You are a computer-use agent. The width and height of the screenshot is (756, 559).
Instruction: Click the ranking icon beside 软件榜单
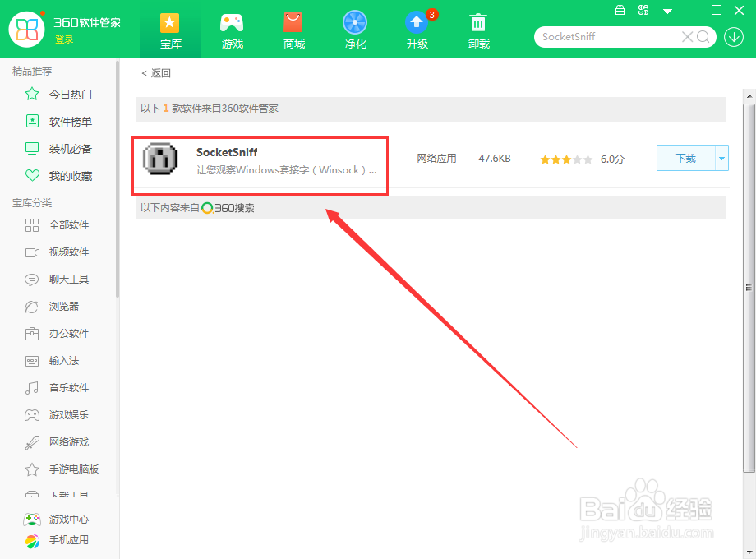tap(32, 121)
